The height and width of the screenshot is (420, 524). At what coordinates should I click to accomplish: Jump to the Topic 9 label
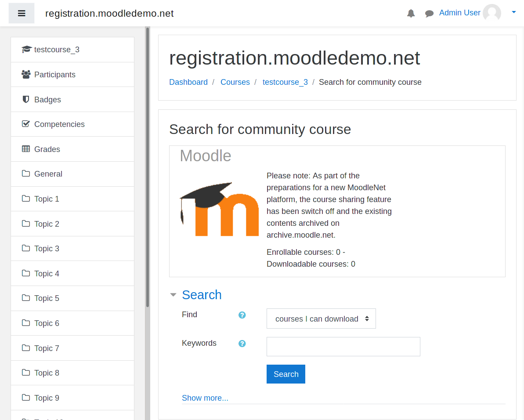(x=47, y=398)
